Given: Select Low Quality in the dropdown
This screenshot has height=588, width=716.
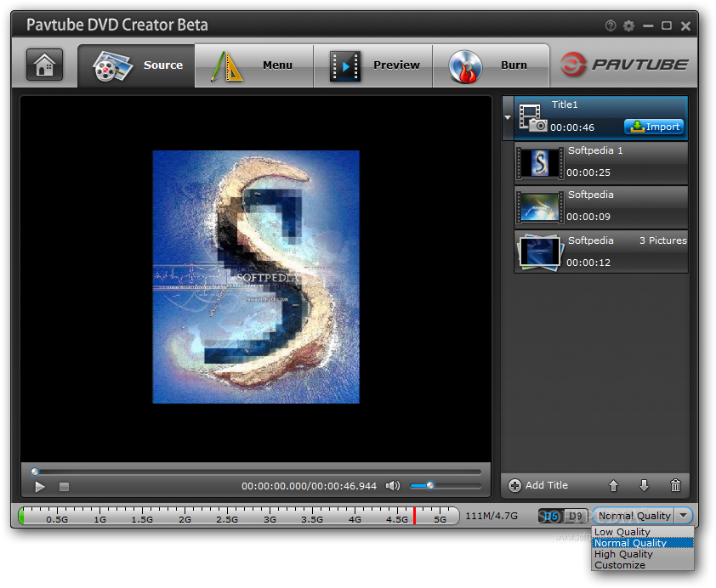Looking at the screenshot, I should tap(622, 532).
